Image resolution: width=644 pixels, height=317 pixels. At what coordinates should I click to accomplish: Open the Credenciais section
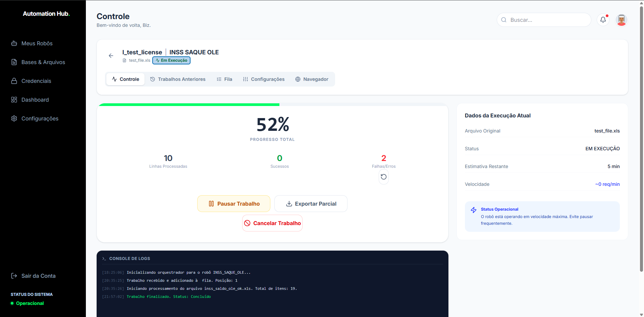point(36,81)
